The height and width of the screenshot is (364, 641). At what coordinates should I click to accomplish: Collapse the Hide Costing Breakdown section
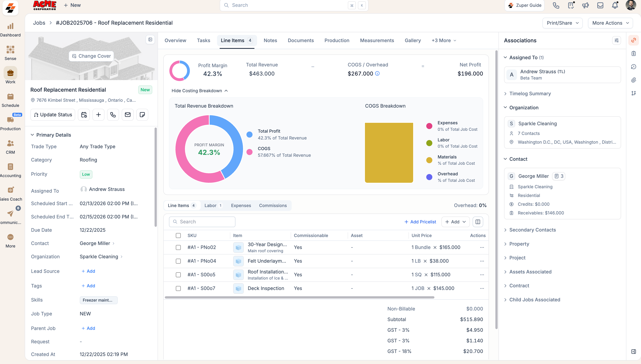click(x=200, y=91)
